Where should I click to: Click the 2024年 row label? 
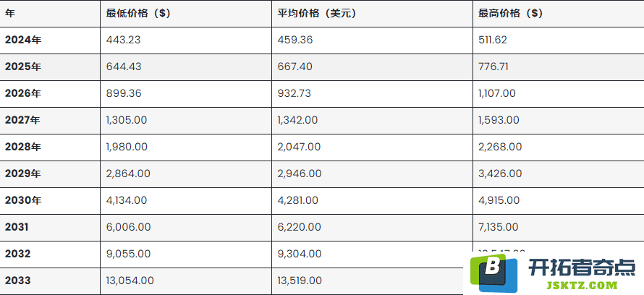coord(23,40)
